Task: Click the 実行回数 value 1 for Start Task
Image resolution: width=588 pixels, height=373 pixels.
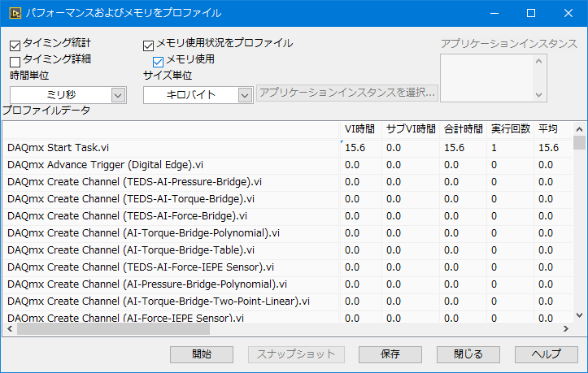Action: click(x=511, y=148)
